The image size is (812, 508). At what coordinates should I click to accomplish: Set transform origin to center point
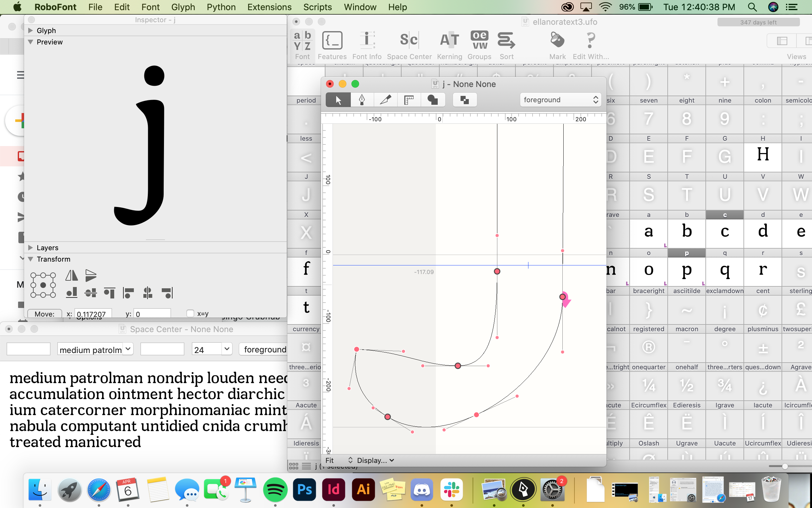(43, 285)
